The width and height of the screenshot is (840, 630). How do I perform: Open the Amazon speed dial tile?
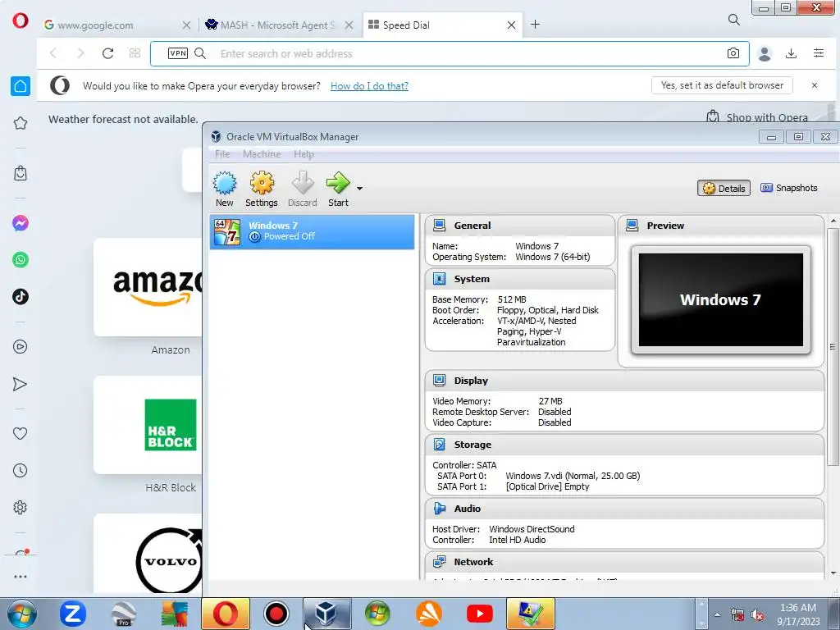tap(148, 287)
